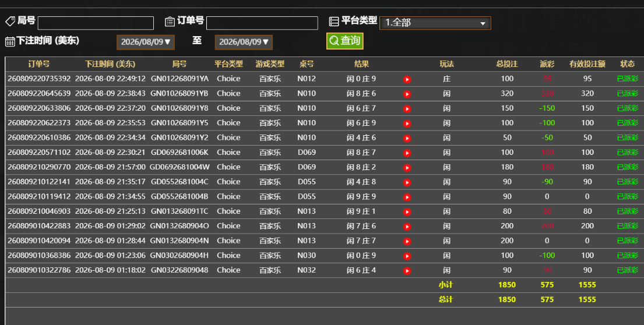Click the 下注时间 (美东) column header

tap(110, 64)
